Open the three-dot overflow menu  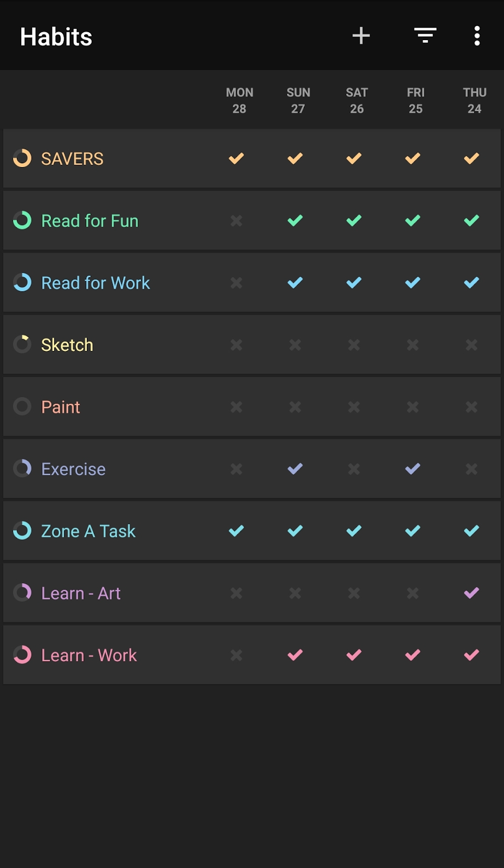(477, 36)
